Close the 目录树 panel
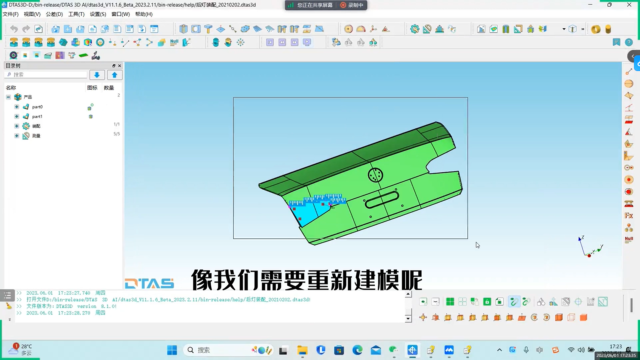 [120, 66]
